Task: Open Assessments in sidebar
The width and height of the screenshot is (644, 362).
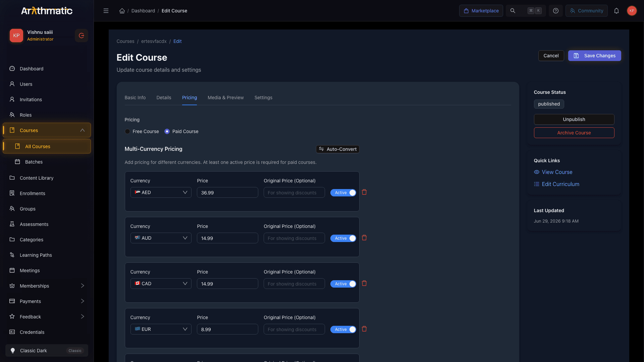Action: click(x=47, y=224)
